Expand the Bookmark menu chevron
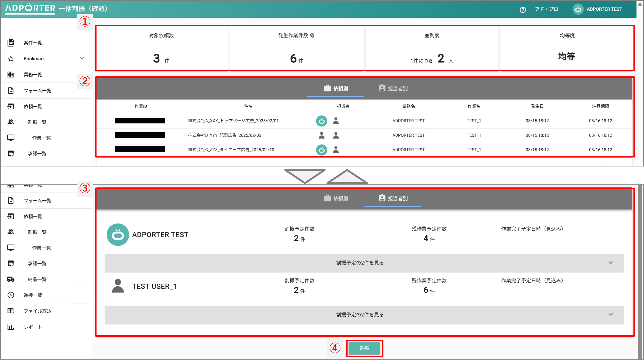 coord(82,58)
